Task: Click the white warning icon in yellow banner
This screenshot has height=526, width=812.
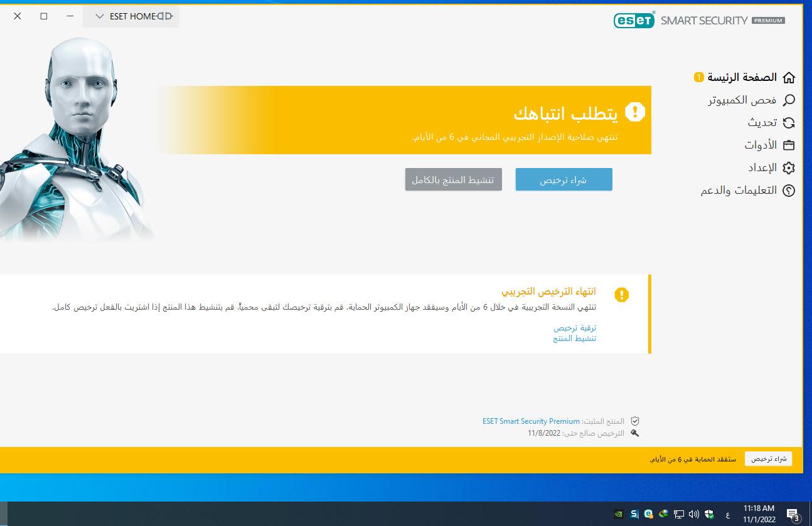Action: [635, 112]
